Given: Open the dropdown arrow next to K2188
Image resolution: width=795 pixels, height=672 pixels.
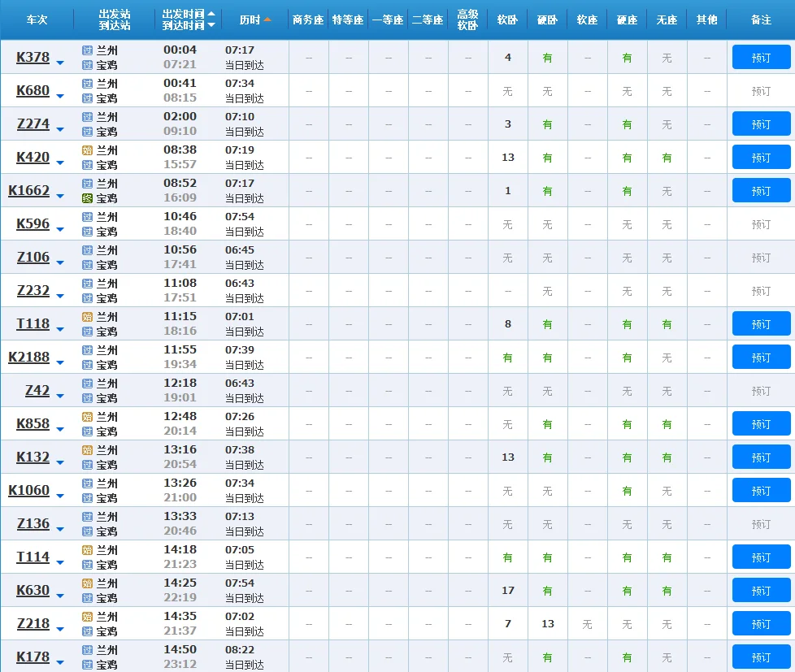Looking at the screenshot, I should (60, 362).
